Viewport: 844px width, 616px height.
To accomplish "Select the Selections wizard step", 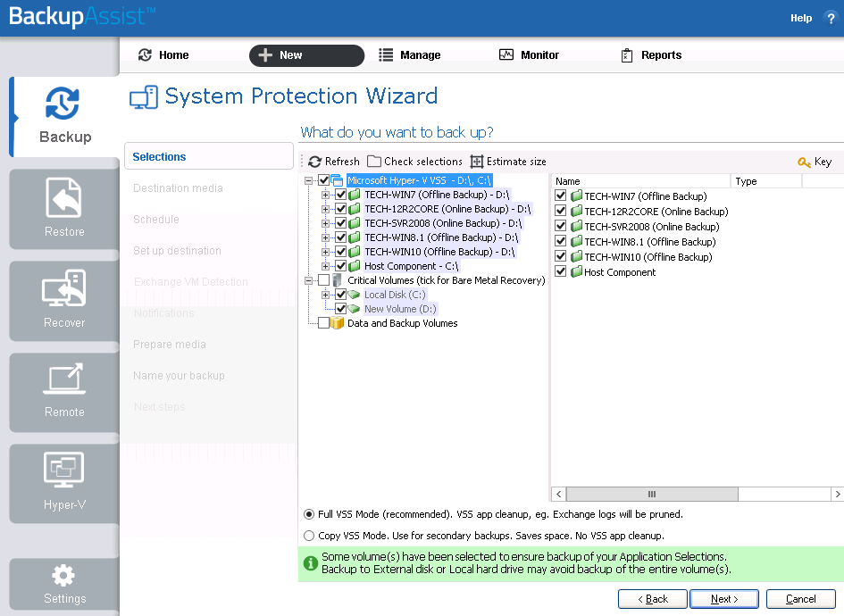I will pos(209,156).
